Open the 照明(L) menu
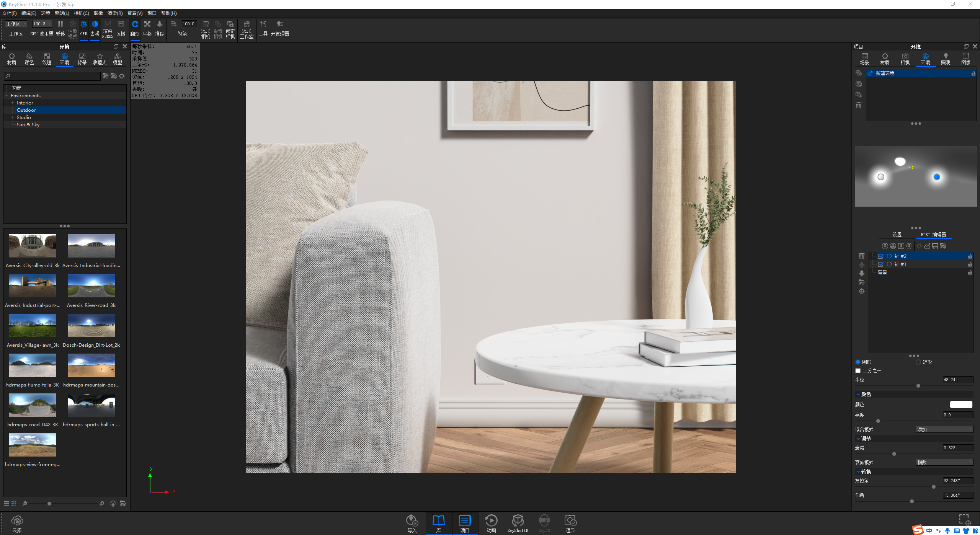The width and height of the screenshot is (980, 535). (x=62, y=13)
